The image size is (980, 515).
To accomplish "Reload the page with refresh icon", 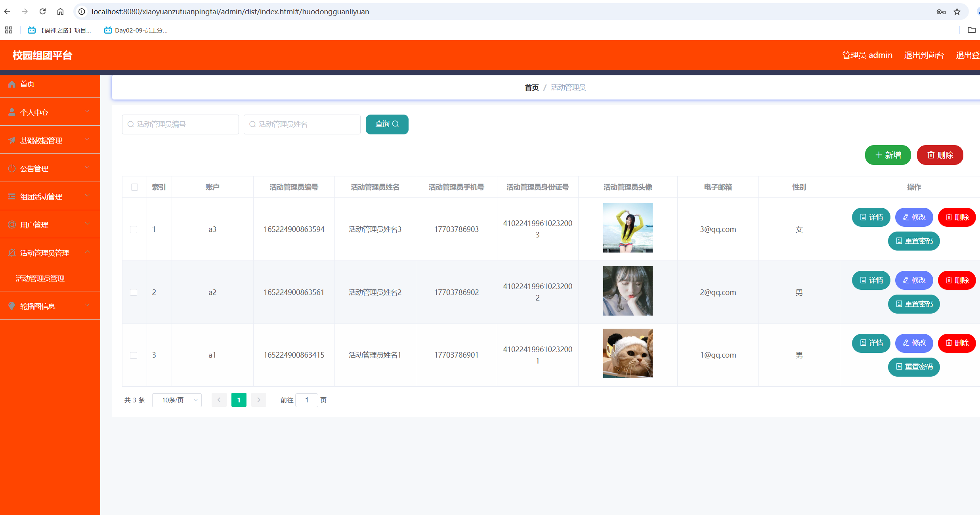I will tap(42, 11).
